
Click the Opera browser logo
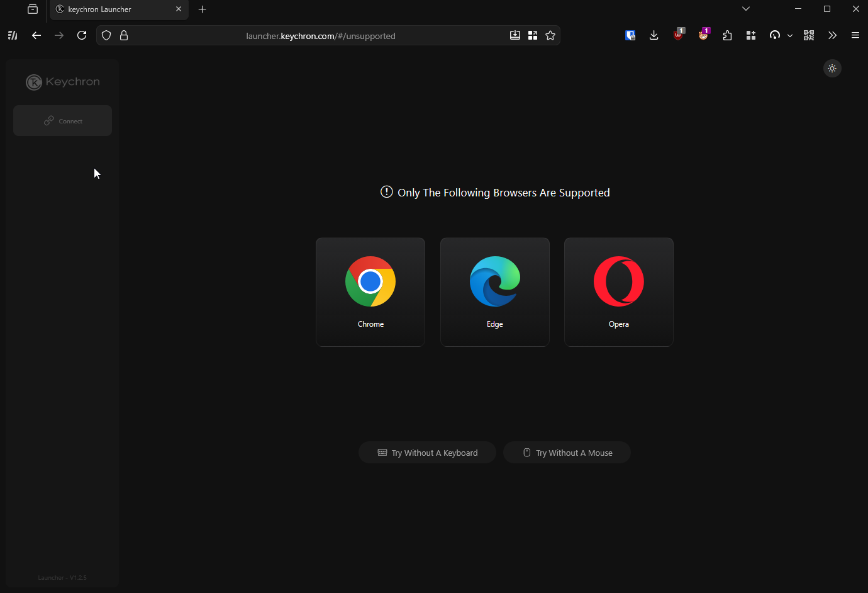pos(619,281)
